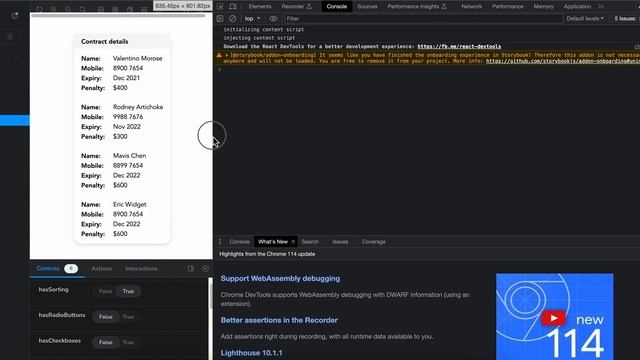The height and width of the screenshot is (360, 640).
Task: Set hasSorting to True
Action: tap(128, 291)
